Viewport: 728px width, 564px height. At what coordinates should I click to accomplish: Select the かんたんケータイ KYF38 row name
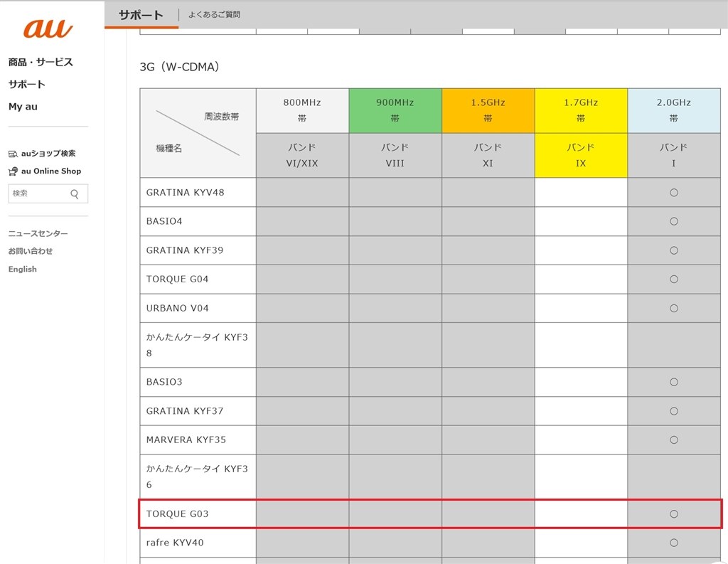coord(198,345)
